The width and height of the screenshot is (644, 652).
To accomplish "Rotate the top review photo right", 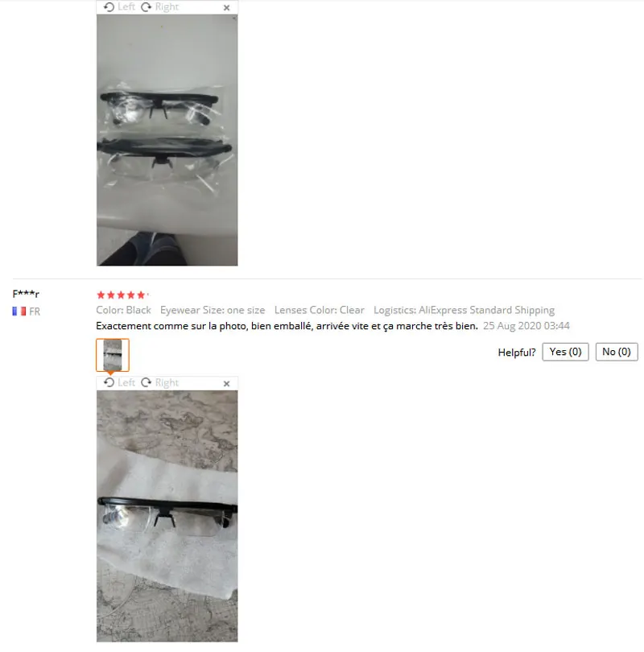I will 160,7.
